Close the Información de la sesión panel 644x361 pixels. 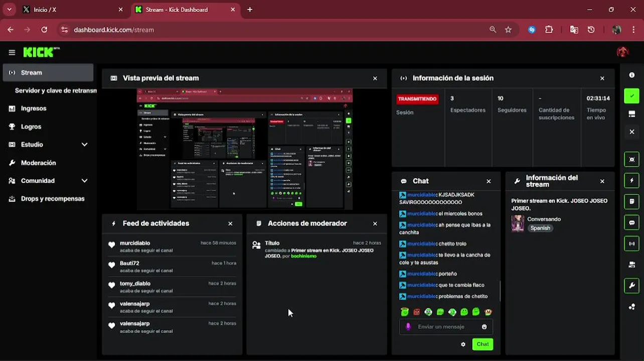click(602, 79)
